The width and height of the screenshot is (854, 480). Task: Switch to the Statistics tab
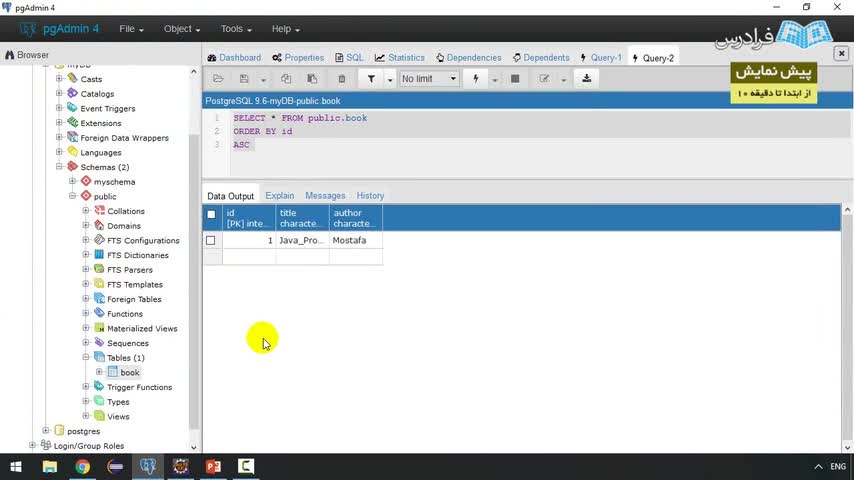point(400,58)
